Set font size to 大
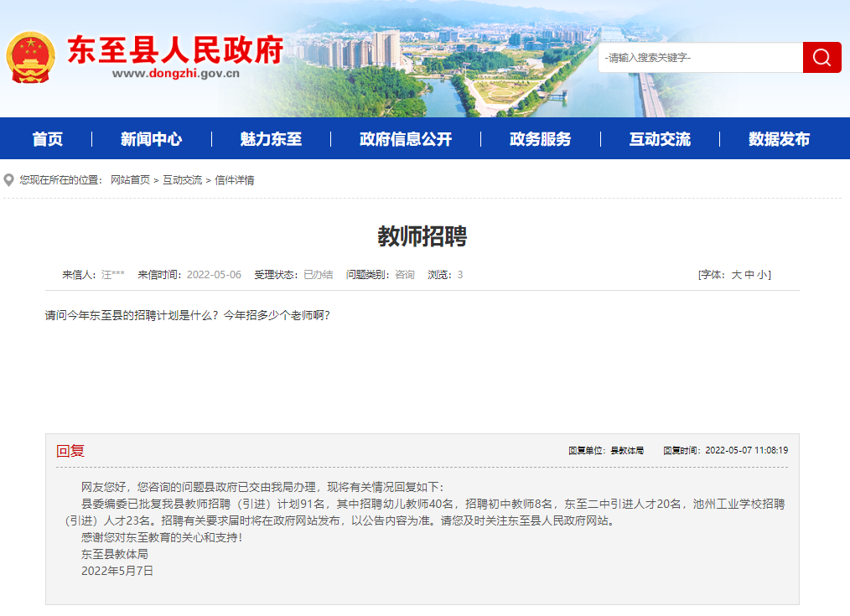 click(736, 275)
